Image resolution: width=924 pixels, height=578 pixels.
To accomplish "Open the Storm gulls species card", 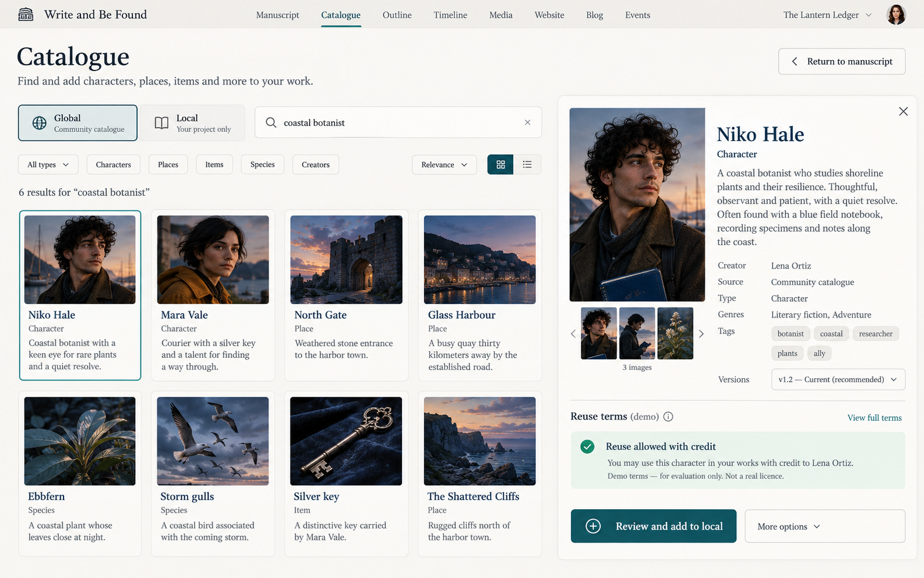I will (213, 474).
